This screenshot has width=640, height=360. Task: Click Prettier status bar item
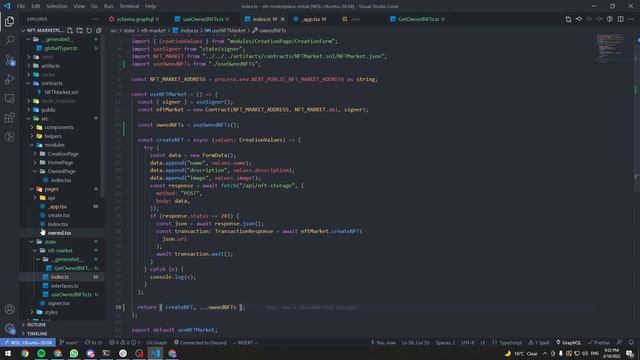(598, 342)
